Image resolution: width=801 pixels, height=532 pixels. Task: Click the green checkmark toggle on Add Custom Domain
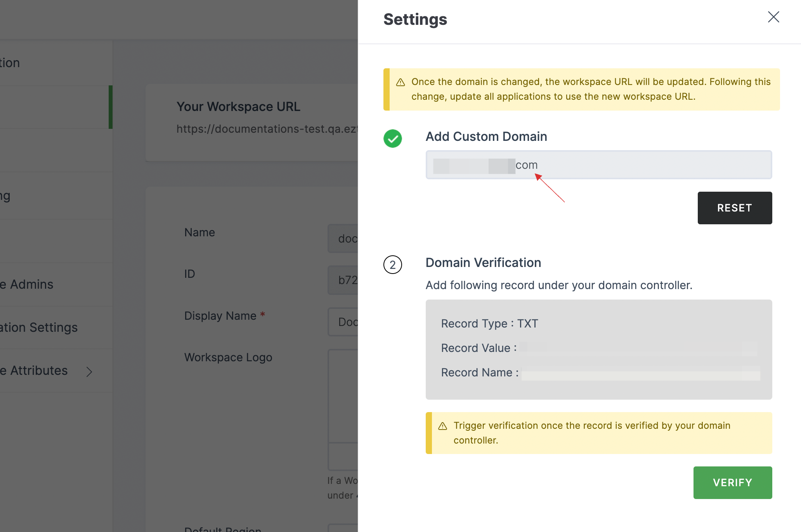click(392, 138)
